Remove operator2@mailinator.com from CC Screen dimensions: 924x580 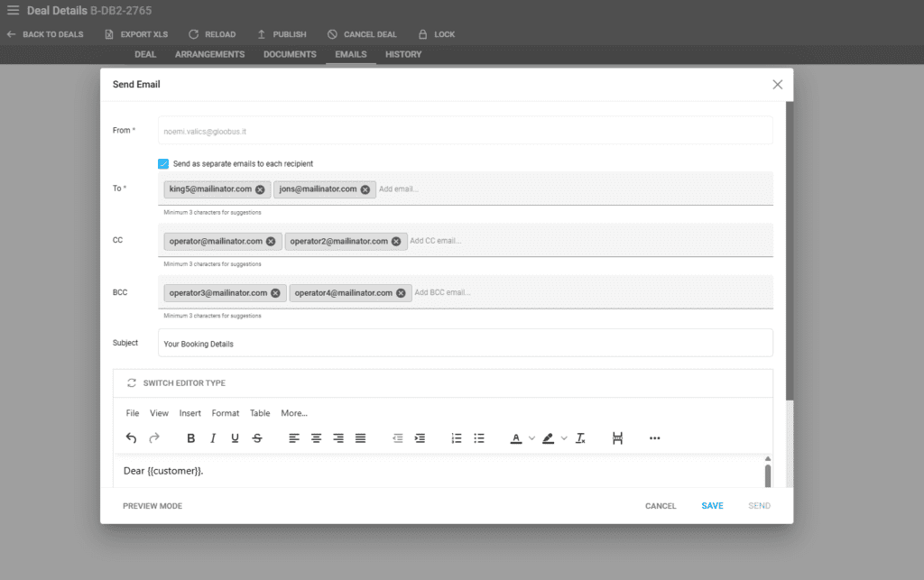396,241
